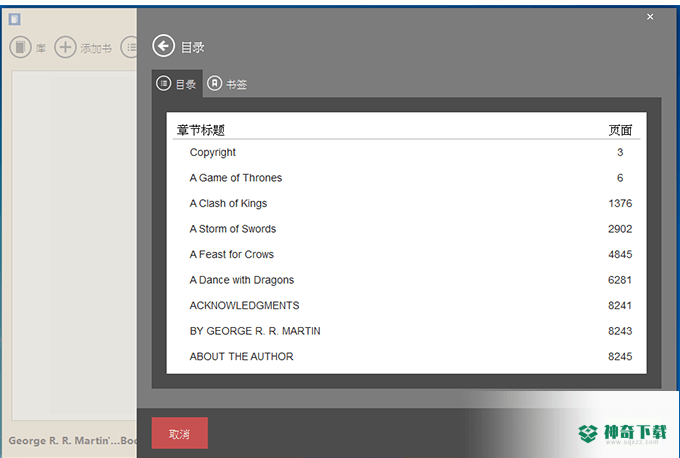Click the app icon in title bar
The height and width of the screenshot is (458, 680).
(15, 19)
